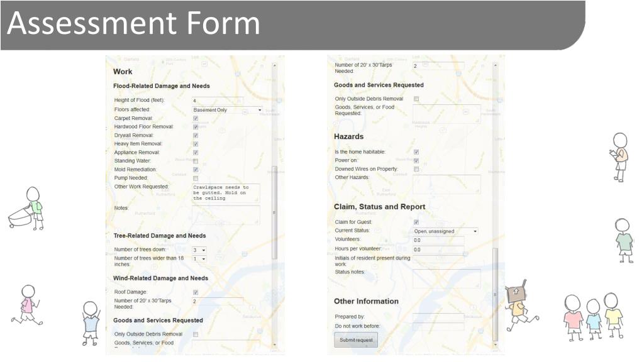Toggle the Roof Damage checkbox

click(x=196, y=292)
